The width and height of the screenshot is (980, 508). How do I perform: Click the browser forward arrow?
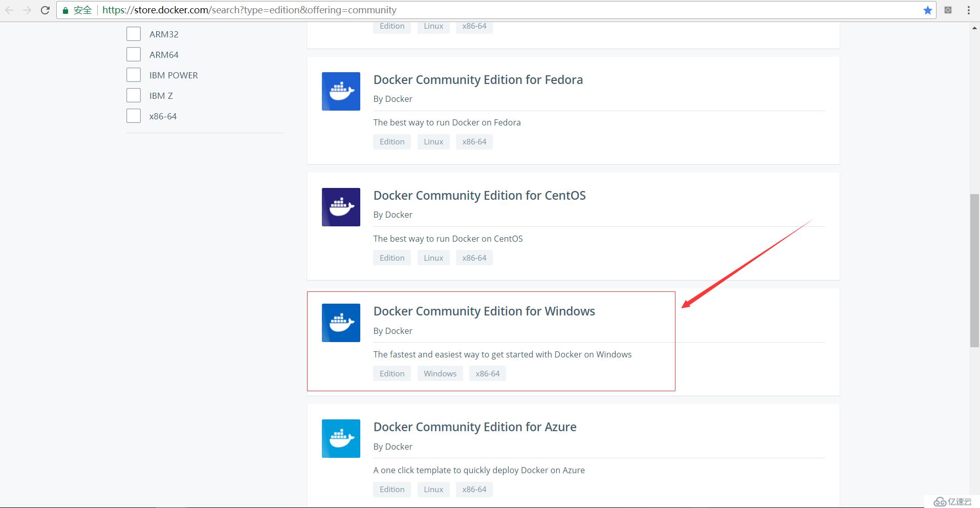27,10
